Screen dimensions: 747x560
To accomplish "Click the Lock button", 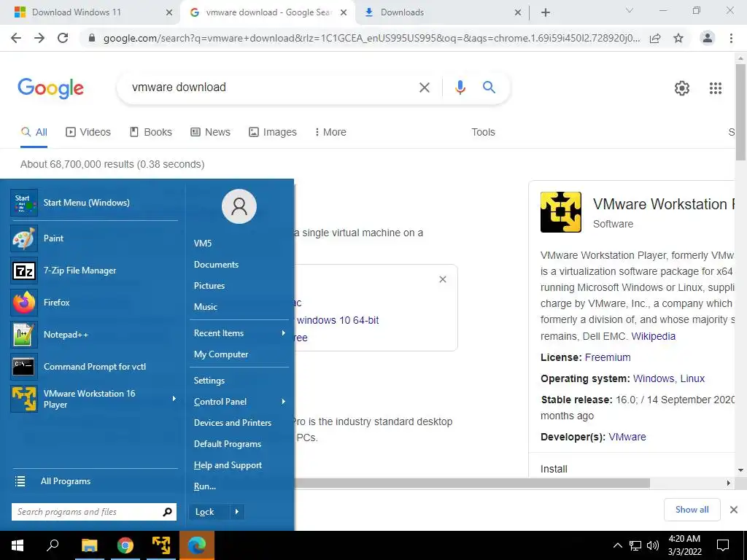I will click(209, 512).
